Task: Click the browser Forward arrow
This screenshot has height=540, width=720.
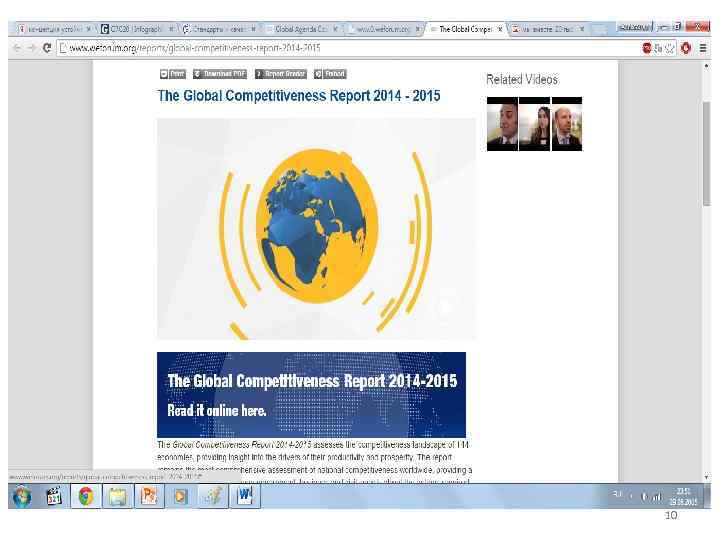Action: (x=31, y=48)
